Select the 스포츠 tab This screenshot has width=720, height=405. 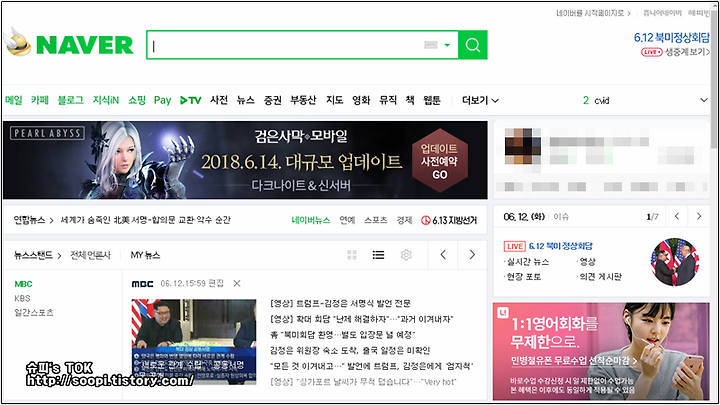(376, 220)
